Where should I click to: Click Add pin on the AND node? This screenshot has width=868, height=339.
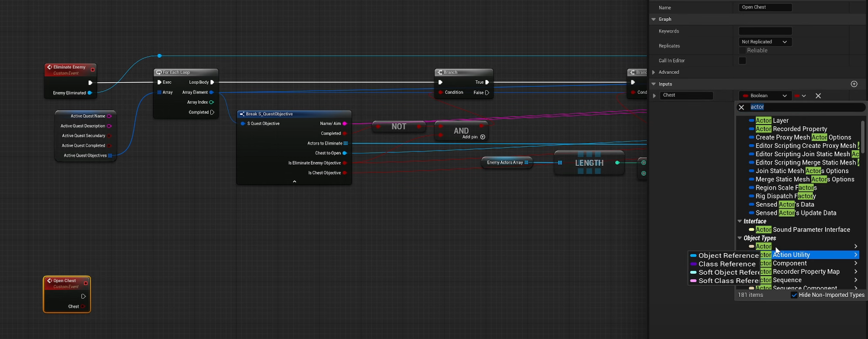(474, 137)
